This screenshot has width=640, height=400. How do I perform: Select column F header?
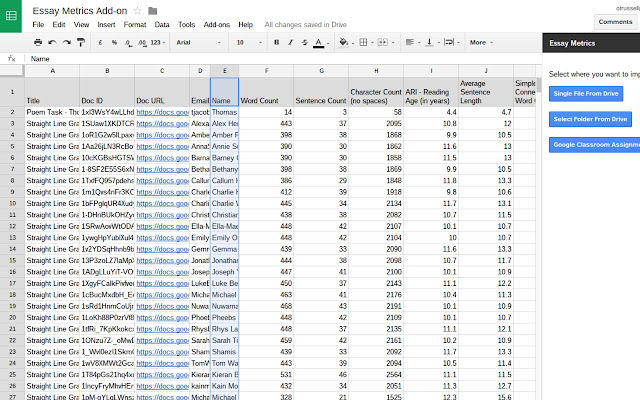coord(266,71)
